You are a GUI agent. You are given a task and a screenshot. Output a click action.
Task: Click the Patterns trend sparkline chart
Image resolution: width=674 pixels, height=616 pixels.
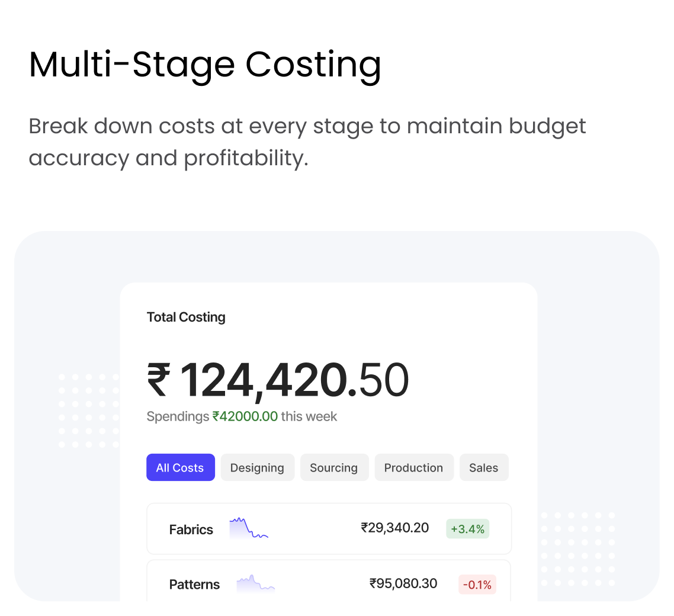pos(255,584)
